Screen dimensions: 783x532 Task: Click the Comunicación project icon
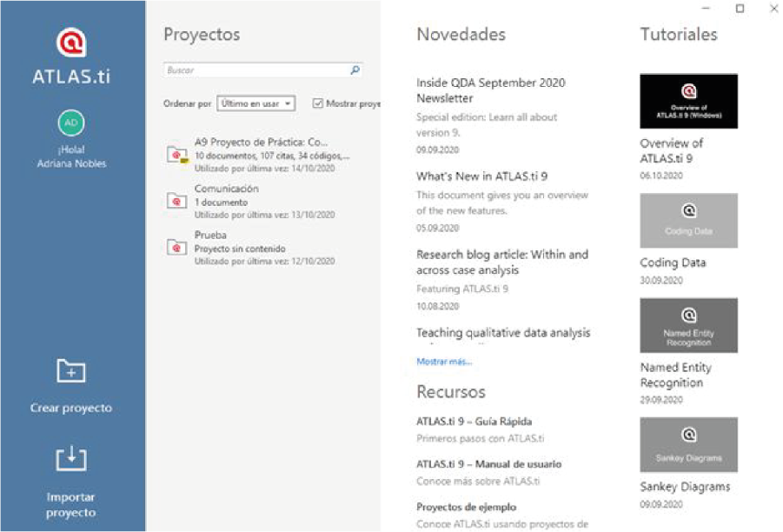(176, 201)
